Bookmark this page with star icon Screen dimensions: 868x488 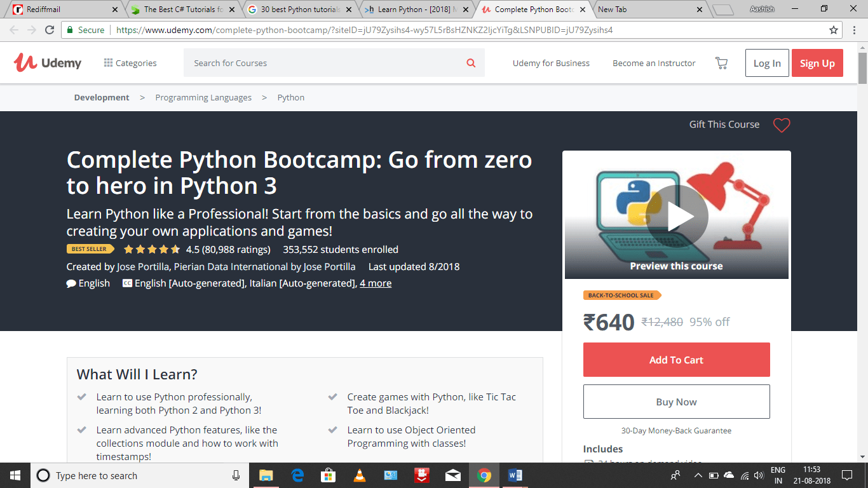[x=834, y=30]
